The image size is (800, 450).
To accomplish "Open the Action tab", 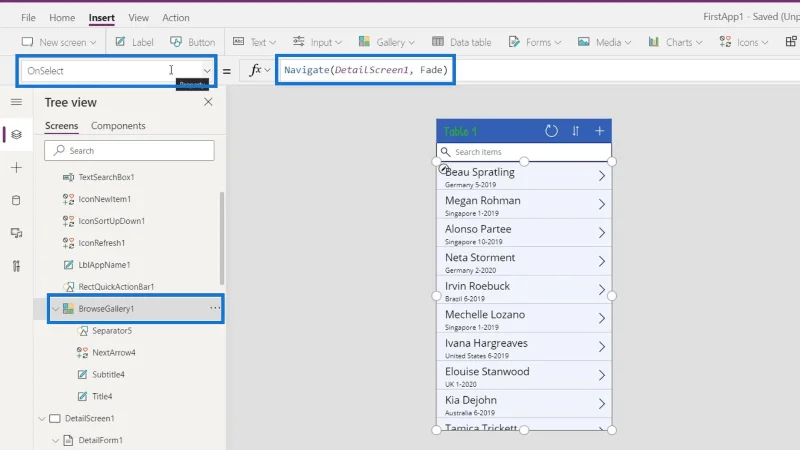I will click(x=176, y=17).
